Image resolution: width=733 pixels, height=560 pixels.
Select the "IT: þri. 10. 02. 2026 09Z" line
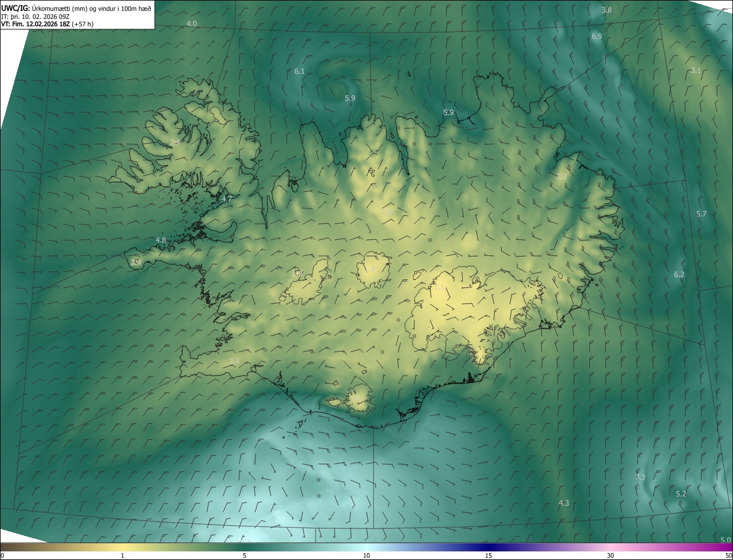coord(37,17)
